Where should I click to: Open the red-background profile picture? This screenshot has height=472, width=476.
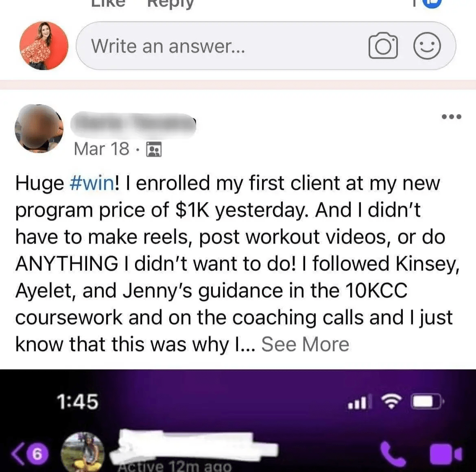coord(44,46)
